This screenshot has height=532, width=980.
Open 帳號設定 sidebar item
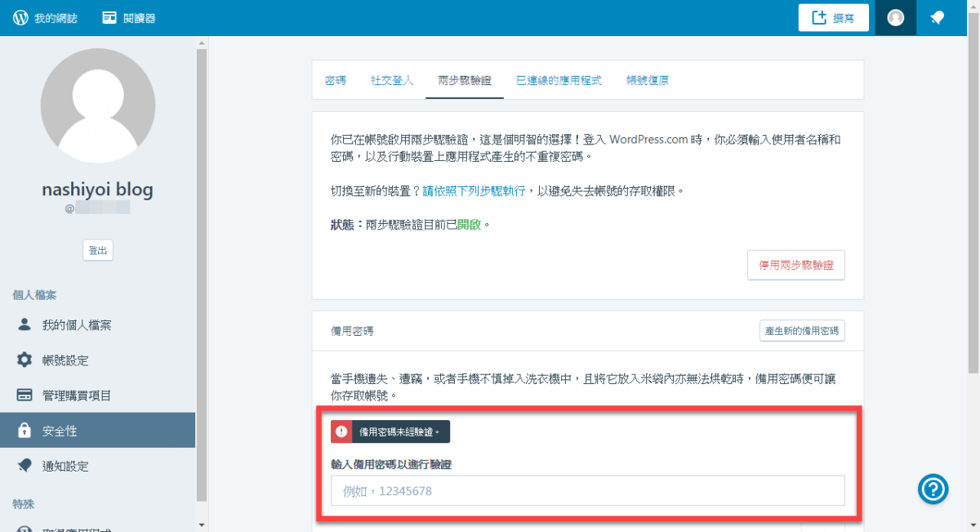98,360
